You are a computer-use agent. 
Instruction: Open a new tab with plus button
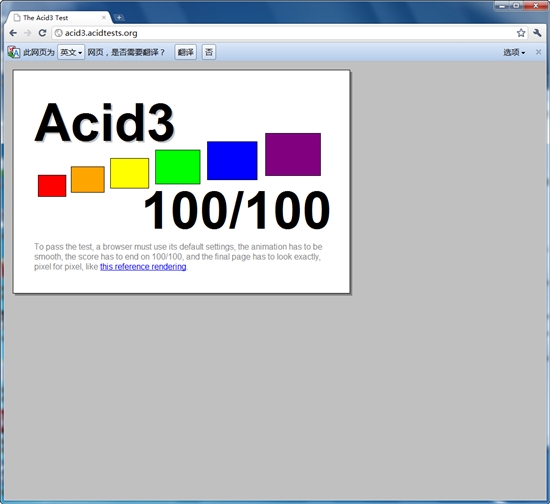coord(119,17)
